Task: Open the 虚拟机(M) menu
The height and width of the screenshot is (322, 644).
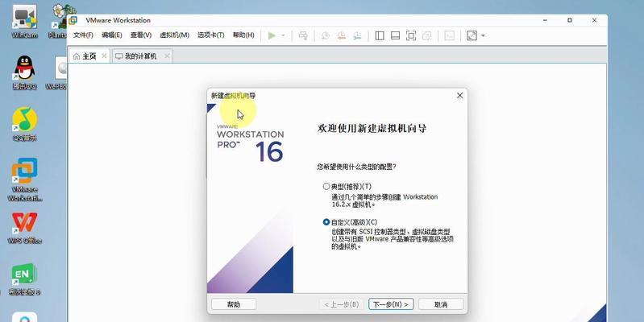Action: (175, 35)
